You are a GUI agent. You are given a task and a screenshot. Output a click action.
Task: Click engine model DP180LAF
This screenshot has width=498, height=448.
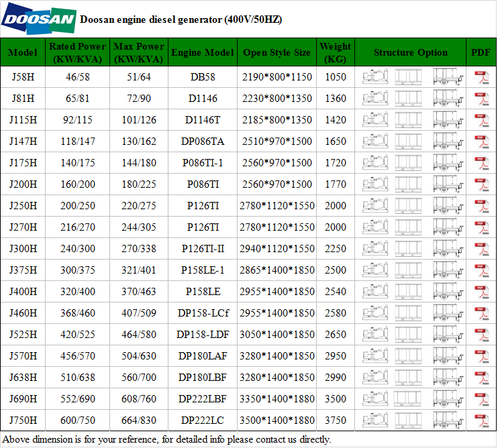coord(203,356)
